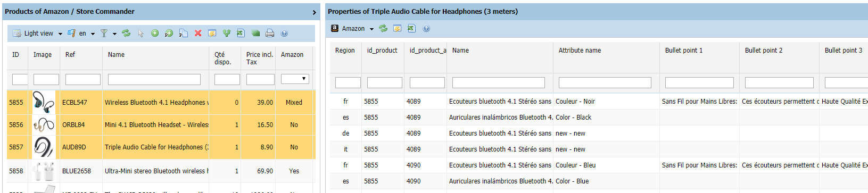
Task: Sort properties by Bullet point 1 header
Action: pyautogui.click(x=700, y=57)
